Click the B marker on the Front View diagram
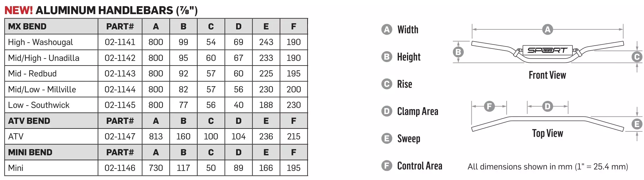 (x=458, y=52)
